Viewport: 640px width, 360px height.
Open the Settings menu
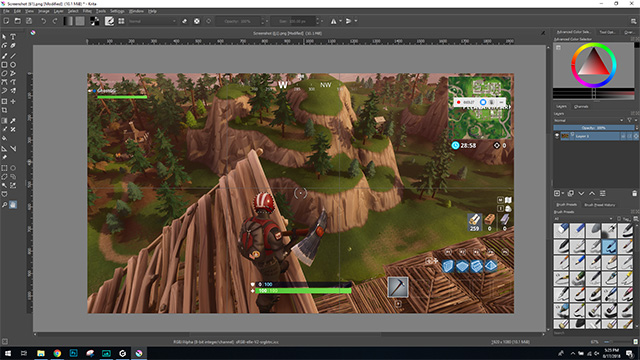coord(117,11)
